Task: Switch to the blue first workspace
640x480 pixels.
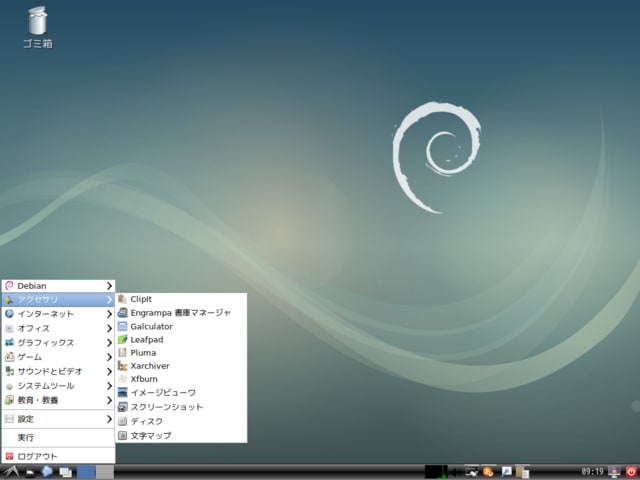Action: [x=86, y=472]
